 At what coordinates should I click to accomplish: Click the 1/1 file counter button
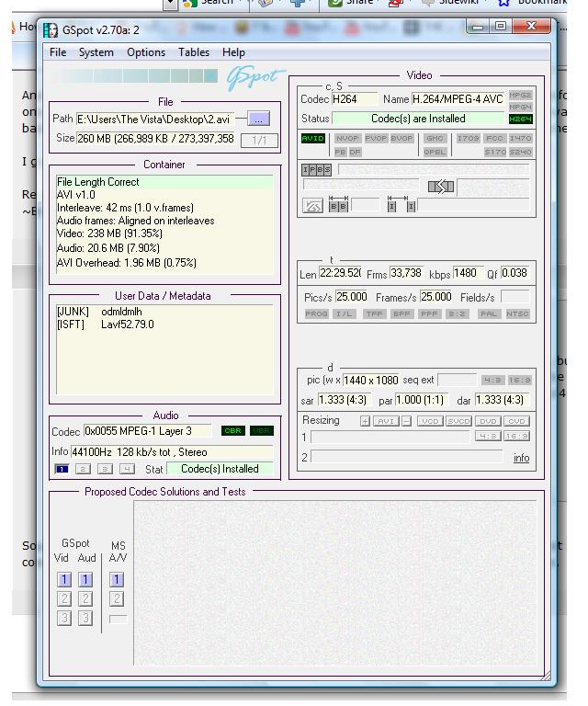259,140
